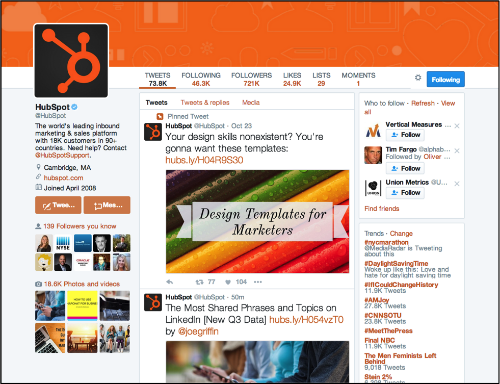The height and width of the screenshot is (384, 500).
Task: Open the Final NBC trend
Action: click(379, 340)
